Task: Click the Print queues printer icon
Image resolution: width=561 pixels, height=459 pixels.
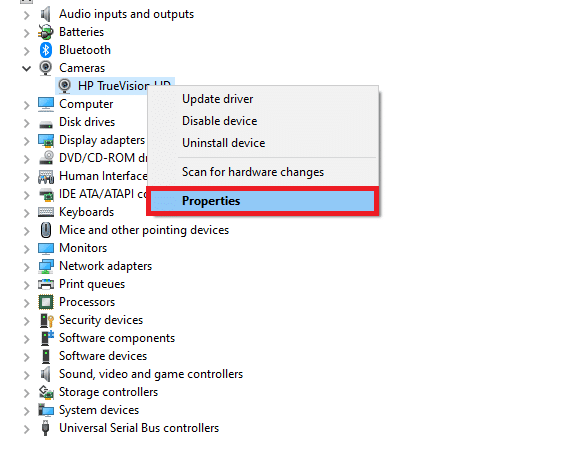Action: tap(46, 284)
